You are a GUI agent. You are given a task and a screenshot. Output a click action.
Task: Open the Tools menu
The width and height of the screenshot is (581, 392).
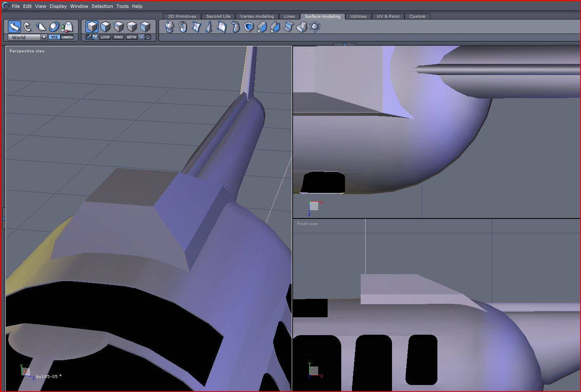point(123,6)
